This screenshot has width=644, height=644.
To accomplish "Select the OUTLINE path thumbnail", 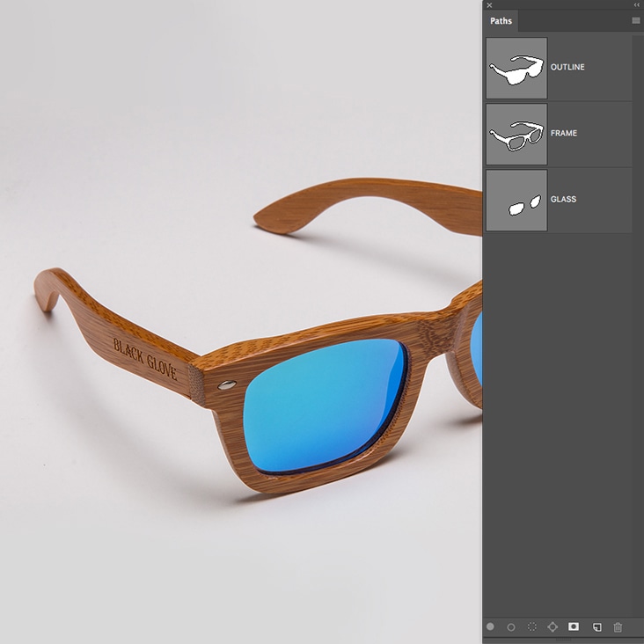I will (516, 68).
